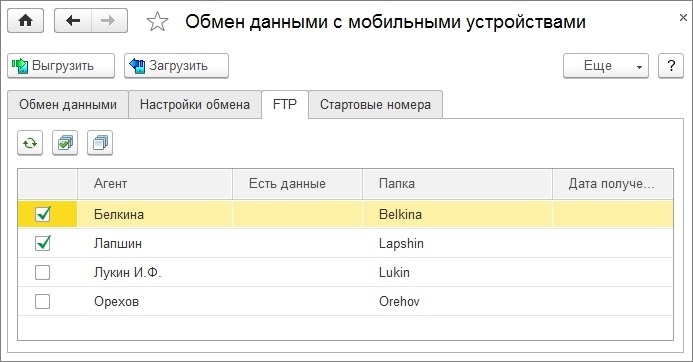Navigate forward with the right arrow

(109, 21)
